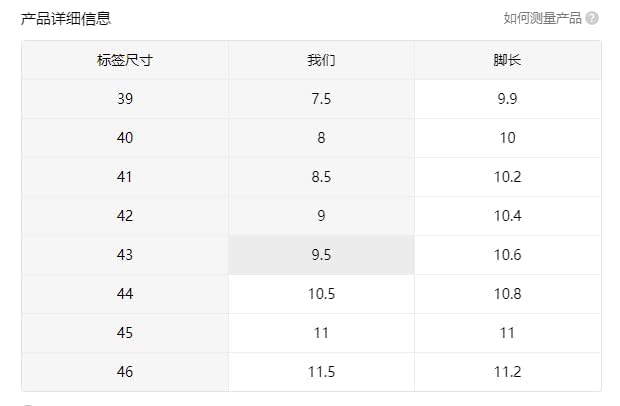Click foot length 10.8 cell

507,294
